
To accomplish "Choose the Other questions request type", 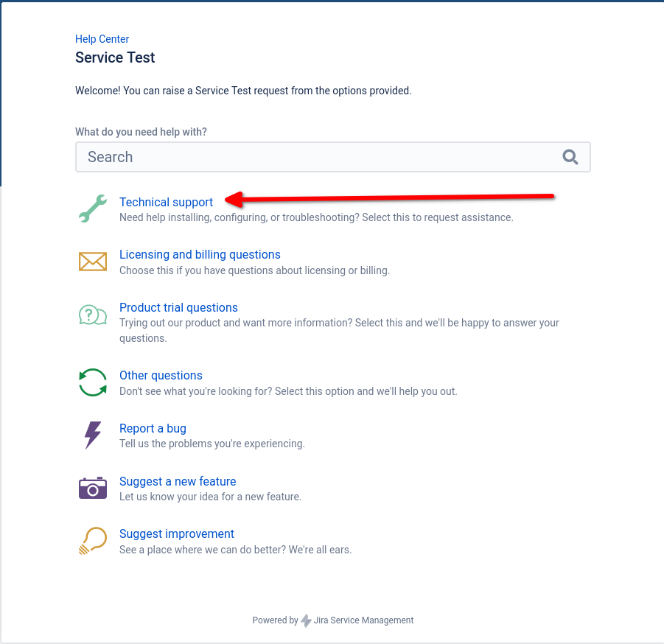I will 161,375.
